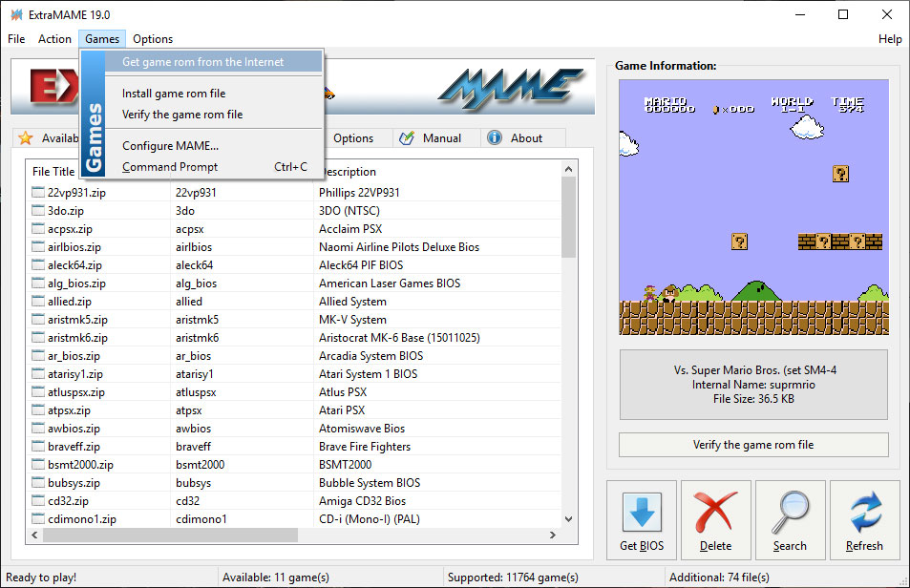Click the Get BIOS download arrow icon
This screenshot has width=910, height=588.
[x=641, y=511]
